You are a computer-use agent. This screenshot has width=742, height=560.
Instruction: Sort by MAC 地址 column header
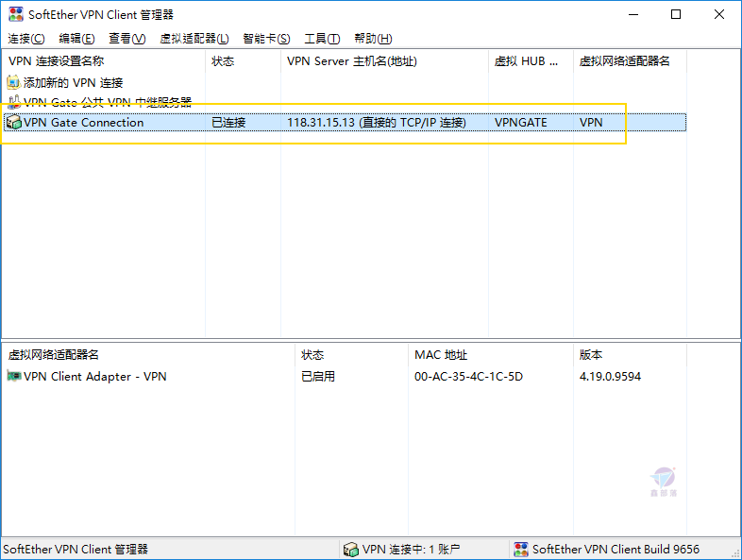491,354
